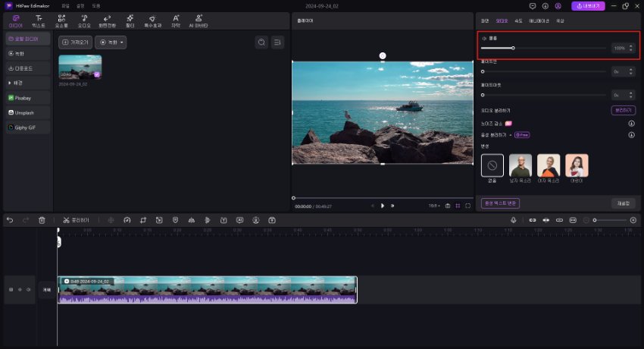Screen dimensions: 644x349
Task: Switch to the 속도 (Speed) tab
Action: 518,20
